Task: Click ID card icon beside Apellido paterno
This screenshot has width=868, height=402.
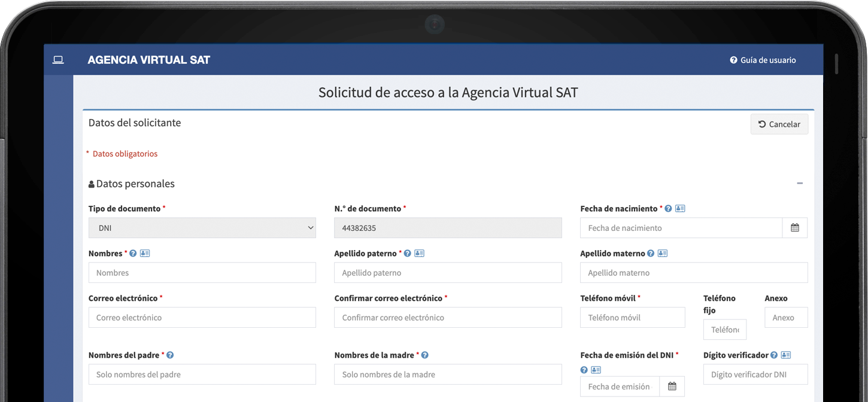Action: click(x=419, y=254)
